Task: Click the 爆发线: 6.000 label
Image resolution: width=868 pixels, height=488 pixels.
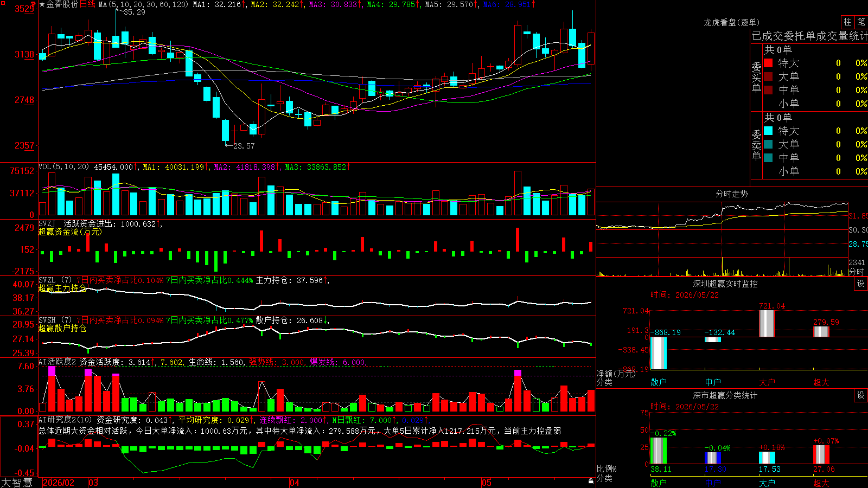Action: 338,362
